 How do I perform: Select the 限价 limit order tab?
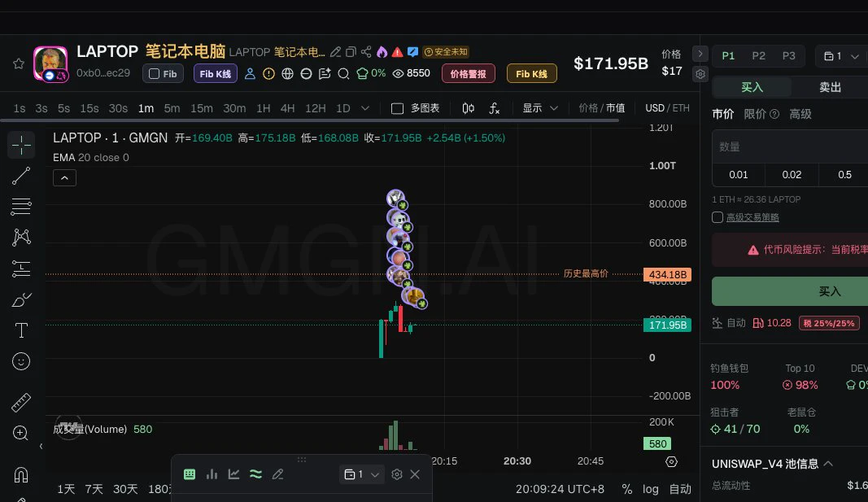point(761,114)
